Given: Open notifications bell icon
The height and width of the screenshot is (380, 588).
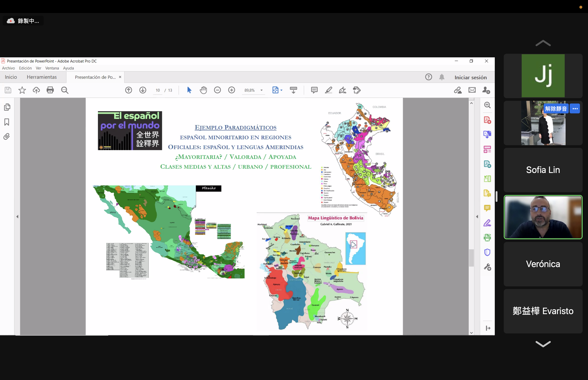Looking at the screenshot, I should 442,77.
